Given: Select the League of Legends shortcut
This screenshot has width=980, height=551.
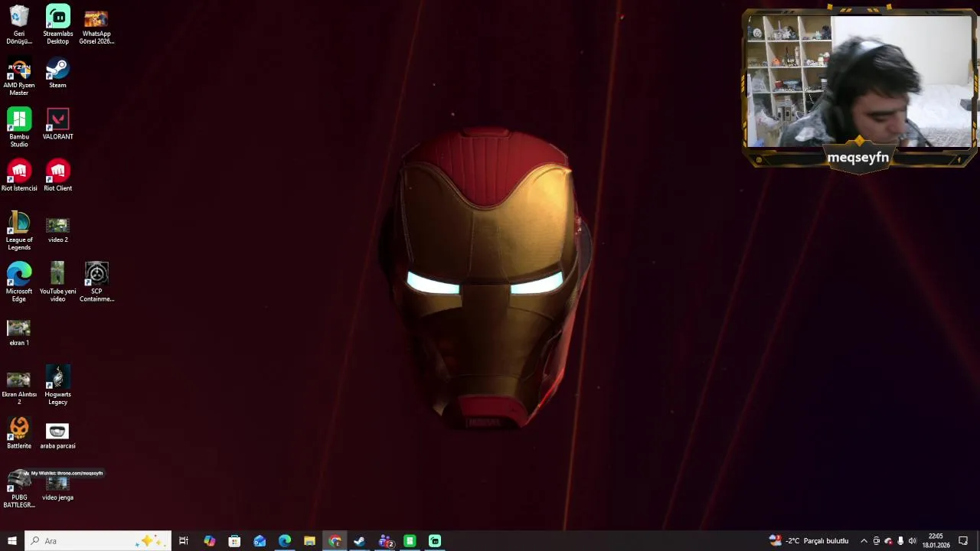Looking at the screenshot, I should pos(19,231).
